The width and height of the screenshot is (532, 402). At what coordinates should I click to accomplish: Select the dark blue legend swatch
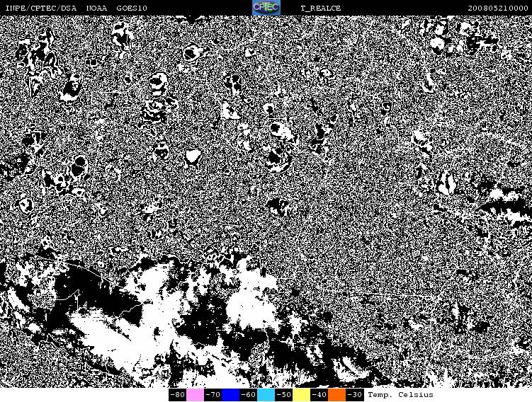click(x=230, y=395)
